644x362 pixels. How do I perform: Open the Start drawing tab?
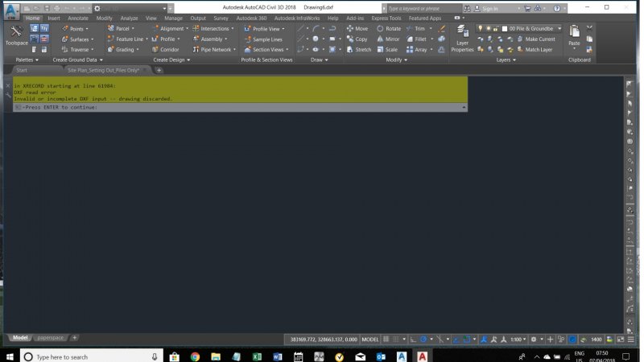pos(22,70)
